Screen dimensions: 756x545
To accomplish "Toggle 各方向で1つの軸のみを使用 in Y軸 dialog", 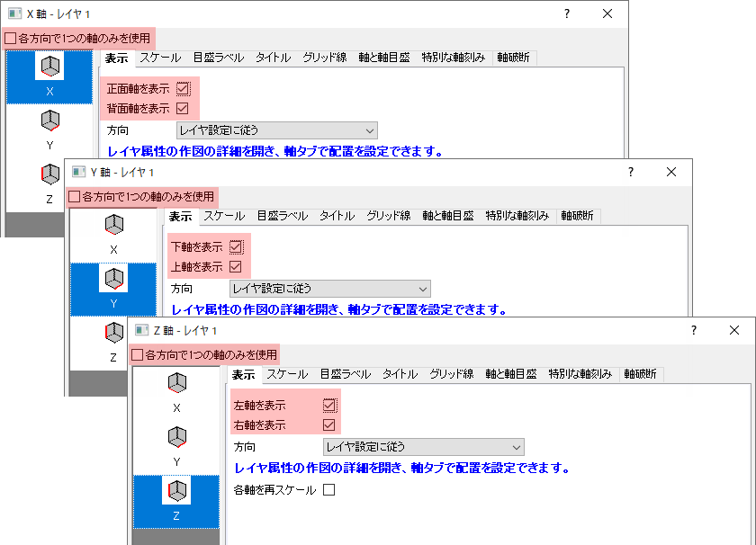I will point(74,197).
